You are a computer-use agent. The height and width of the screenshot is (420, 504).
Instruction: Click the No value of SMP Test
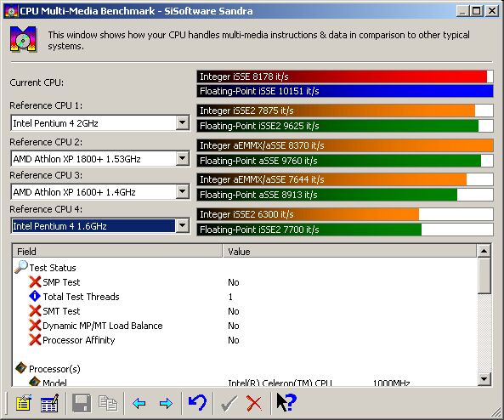[234, 282]
